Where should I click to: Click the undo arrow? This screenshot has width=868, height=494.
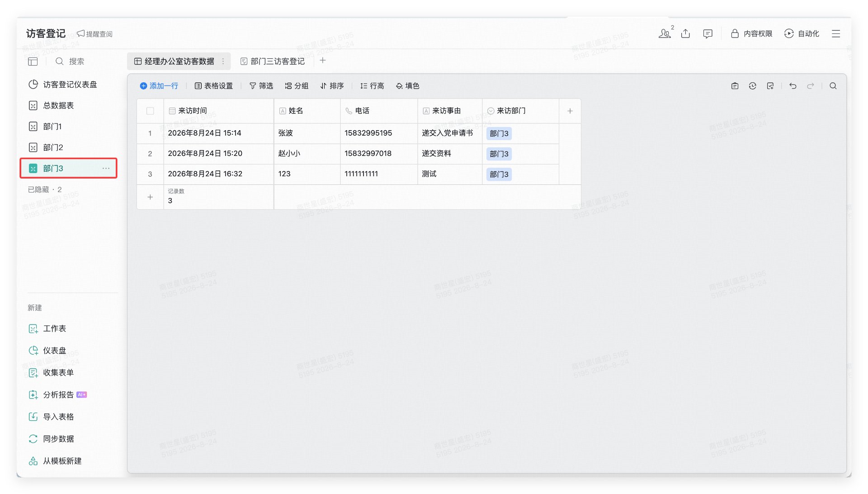click(x=793, y=86)
